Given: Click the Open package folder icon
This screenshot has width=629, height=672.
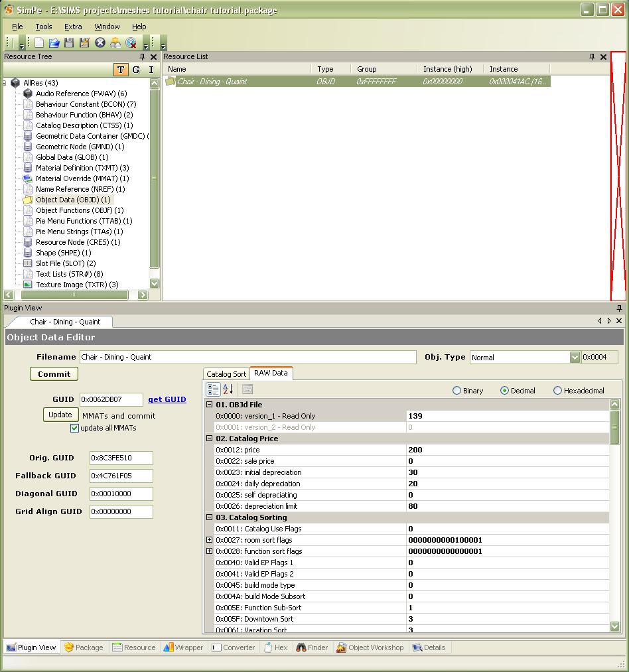Looking at the screenshot, I should coord(54,42).
